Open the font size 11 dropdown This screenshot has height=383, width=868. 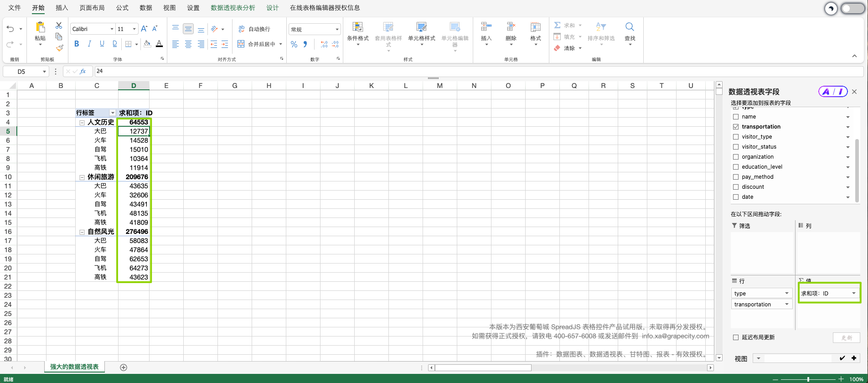134,29
